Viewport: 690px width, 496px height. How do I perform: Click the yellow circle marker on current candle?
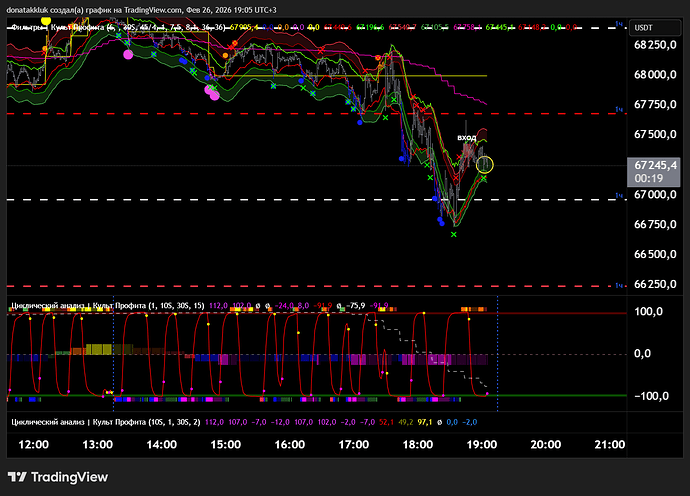[485, 163]
